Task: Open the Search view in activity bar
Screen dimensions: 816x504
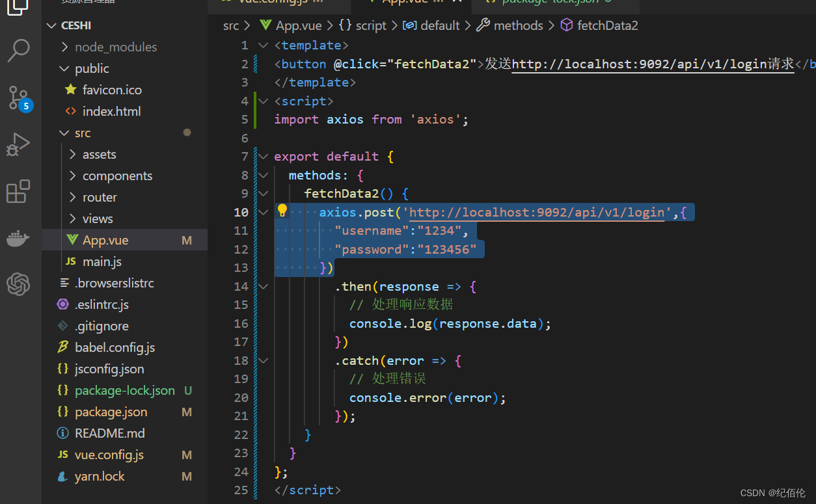Action: pyautogui.click(x=18, y=50)
